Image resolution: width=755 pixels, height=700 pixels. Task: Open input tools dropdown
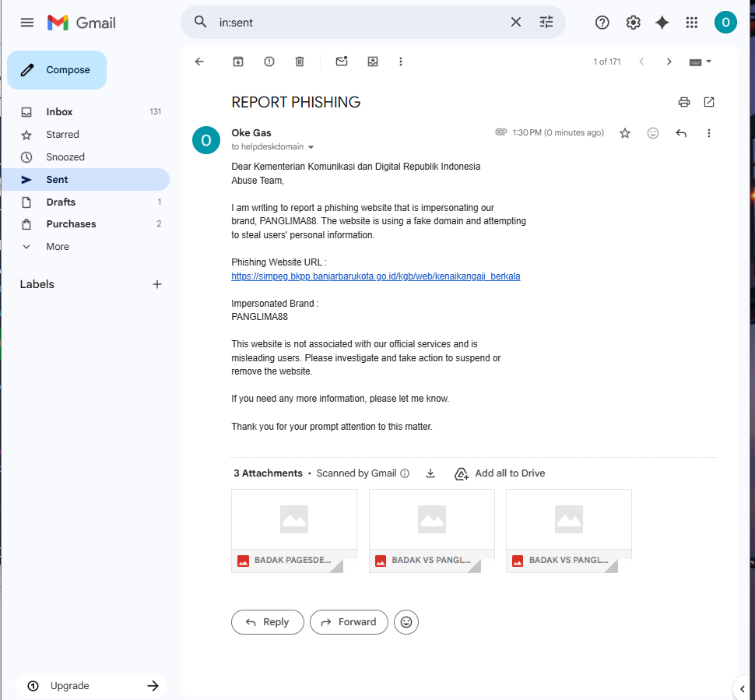(700, 62)
